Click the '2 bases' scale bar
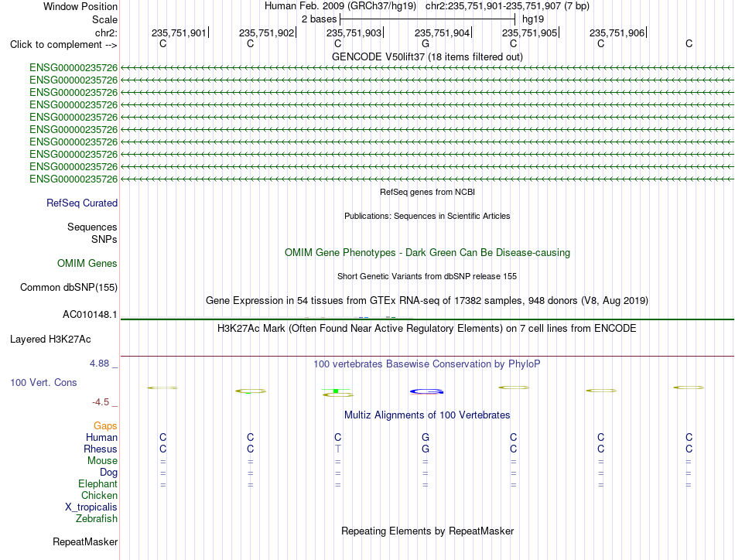Viewport: 735px width, 560px height. [427, 19]
